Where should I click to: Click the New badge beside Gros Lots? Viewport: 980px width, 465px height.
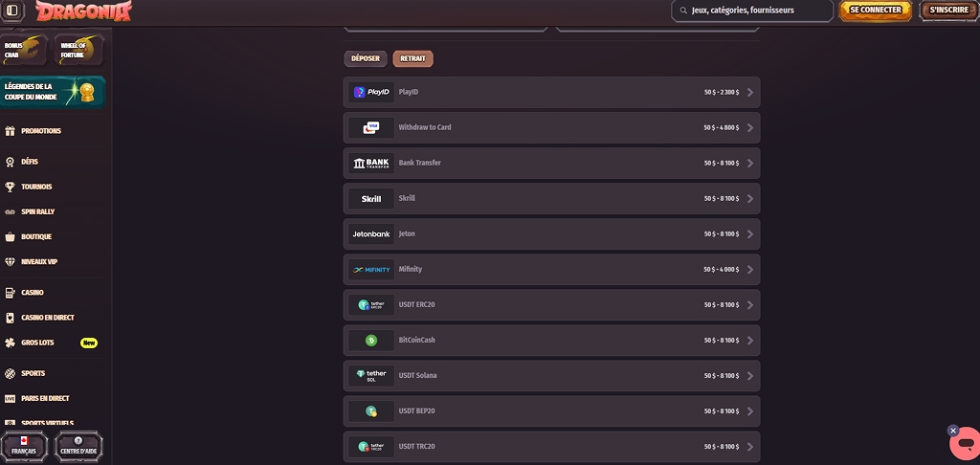(x=89, y=343)
